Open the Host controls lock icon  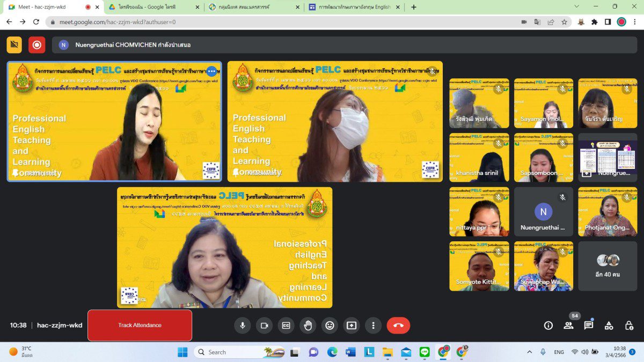[x=629, y=325]
